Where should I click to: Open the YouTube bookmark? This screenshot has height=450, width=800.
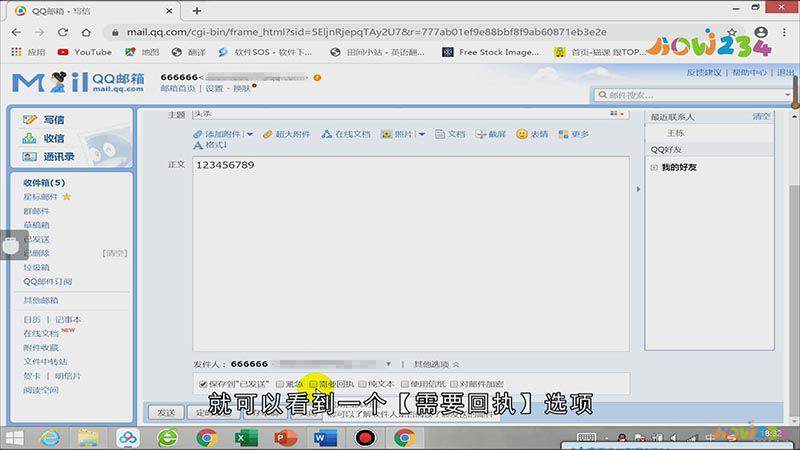pos(85,52)
